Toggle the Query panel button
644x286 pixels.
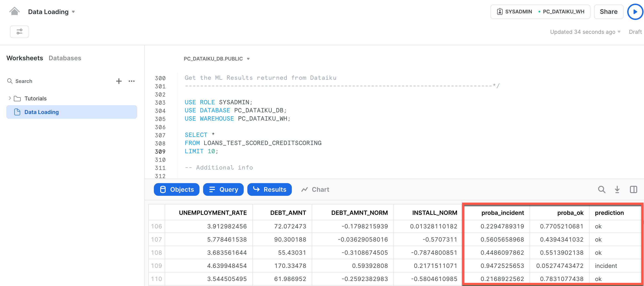223,190
